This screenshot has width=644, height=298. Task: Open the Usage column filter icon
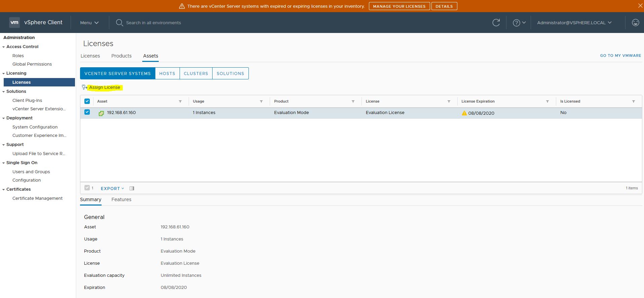tap(261, 101)
